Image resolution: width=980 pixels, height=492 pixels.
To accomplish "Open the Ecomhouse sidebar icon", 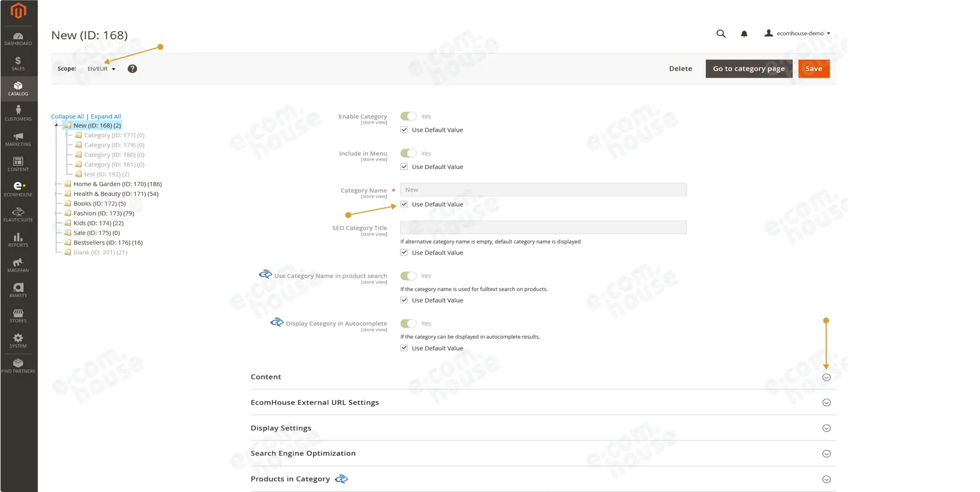I will tap(18, 189).
